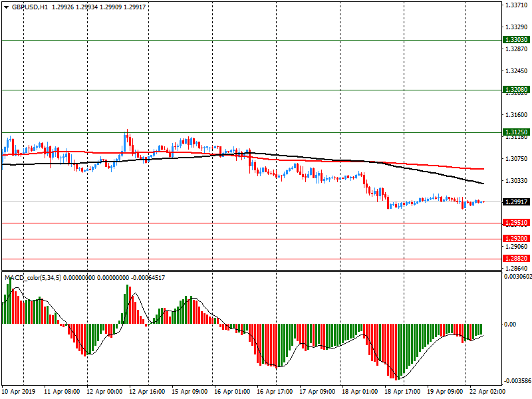Select the 1.32080 green price label
The image size is (532, 399).
point(516,90)
